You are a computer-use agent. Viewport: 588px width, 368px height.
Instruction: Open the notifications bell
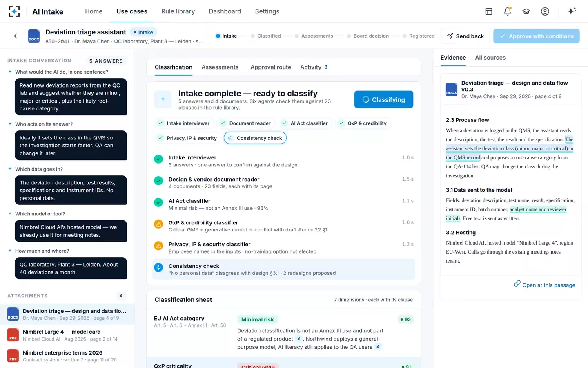click(508, 11)
